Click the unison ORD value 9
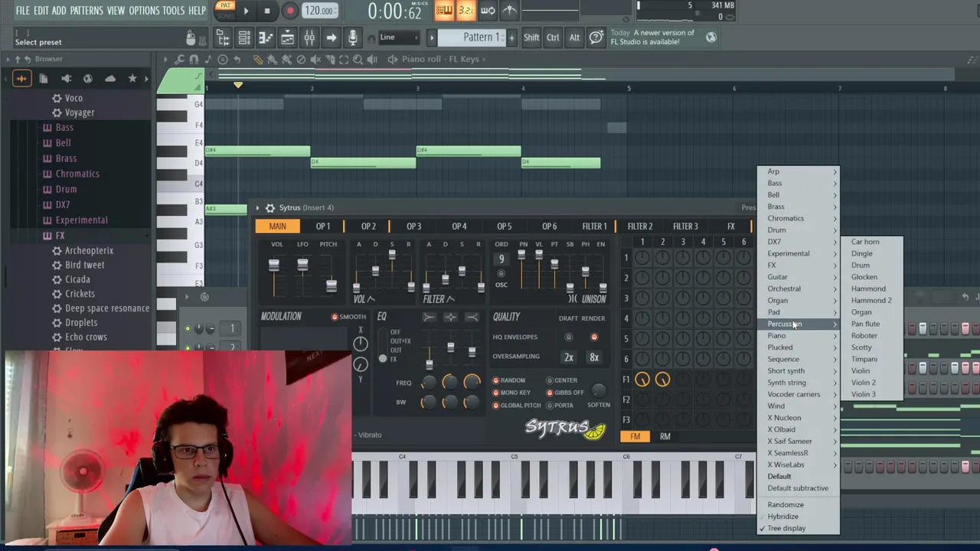 [x=501, y=259]
